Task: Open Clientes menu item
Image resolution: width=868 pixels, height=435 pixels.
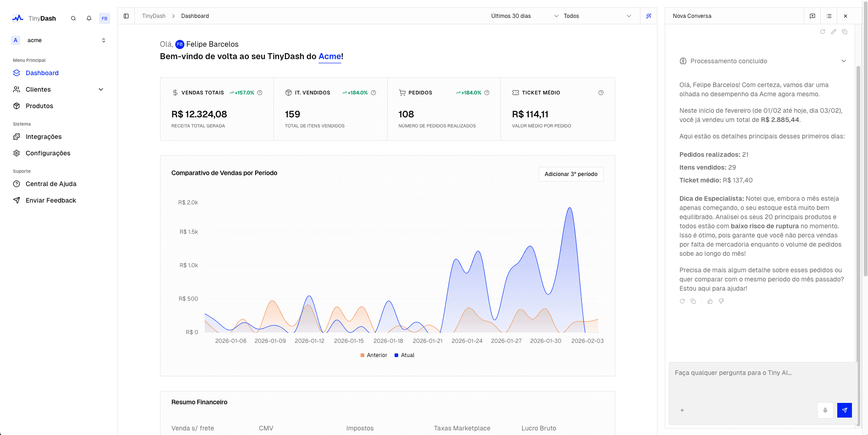Action: tap(39, 89)
